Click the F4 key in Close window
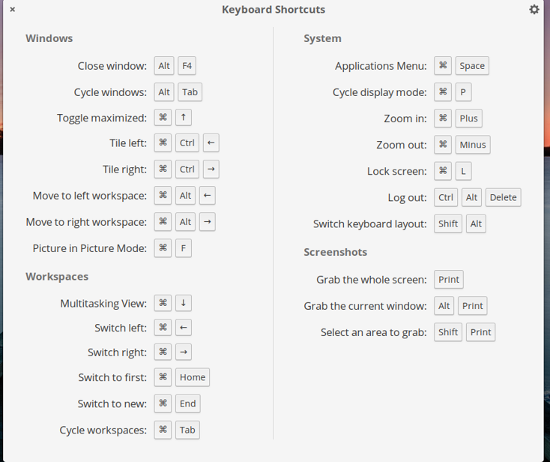This screenshot has width=550, height=462. [187, 66]
